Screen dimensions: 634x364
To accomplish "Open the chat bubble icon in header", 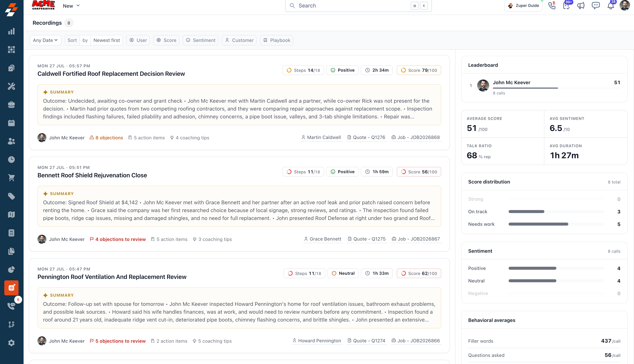I will point(596,5).
